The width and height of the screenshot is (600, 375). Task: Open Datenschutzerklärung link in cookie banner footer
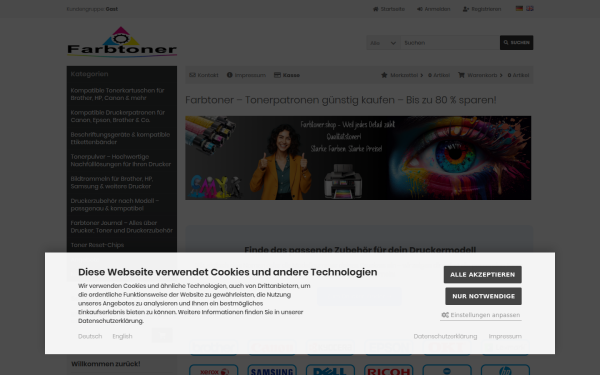click(x=445, y=336)
